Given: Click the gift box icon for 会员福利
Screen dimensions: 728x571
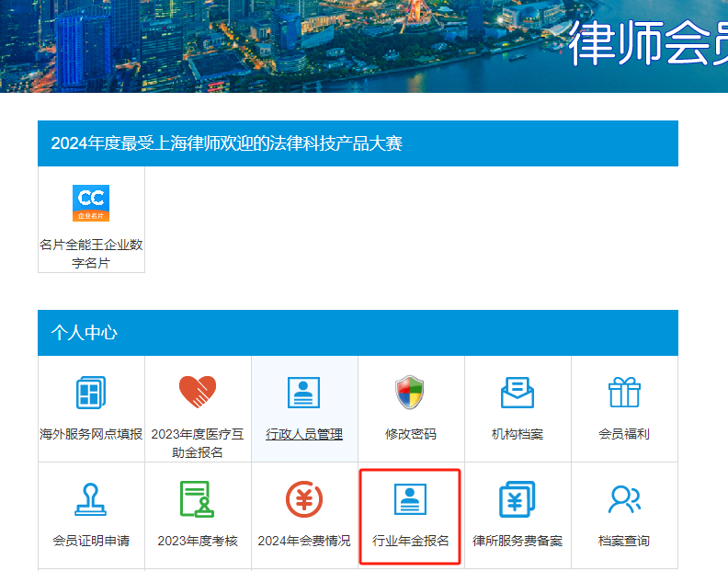Looking at the screenshot, I should click(624, 393).
